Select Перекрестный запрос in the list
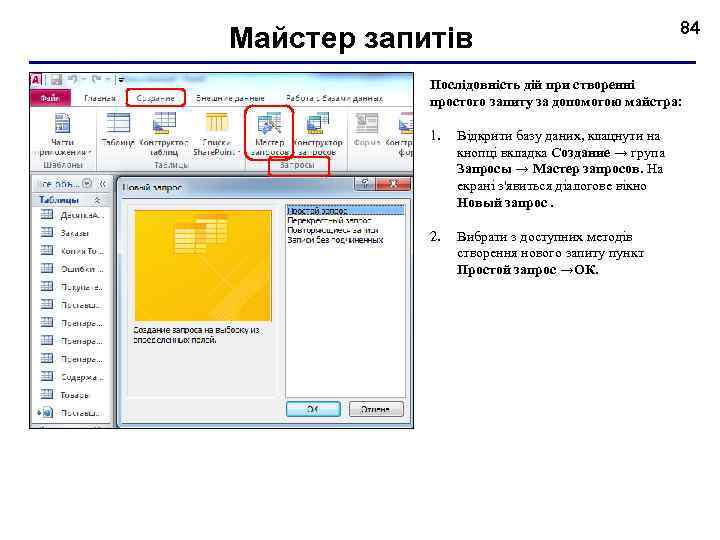 point(345,220)
